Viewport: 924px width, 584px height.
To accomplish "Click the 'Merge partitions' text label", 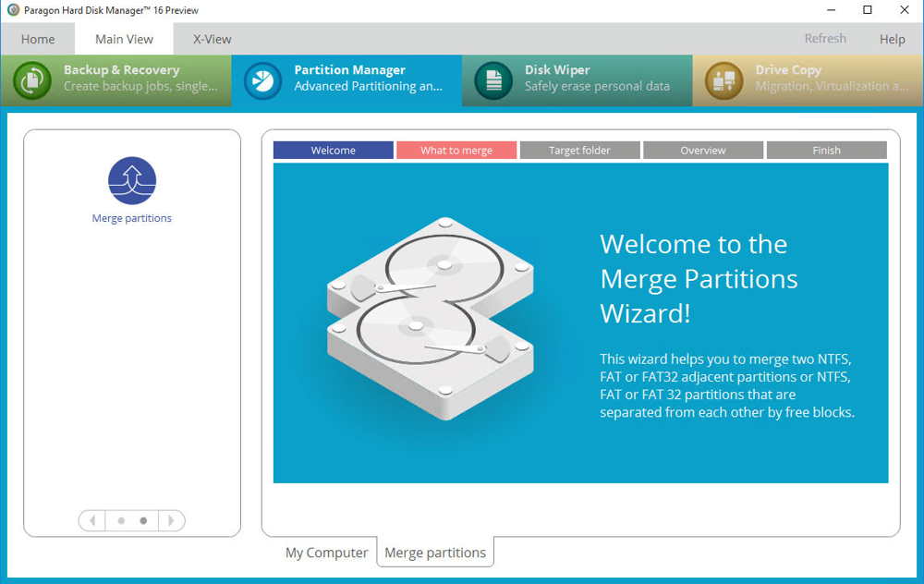I will coord(132,219).
